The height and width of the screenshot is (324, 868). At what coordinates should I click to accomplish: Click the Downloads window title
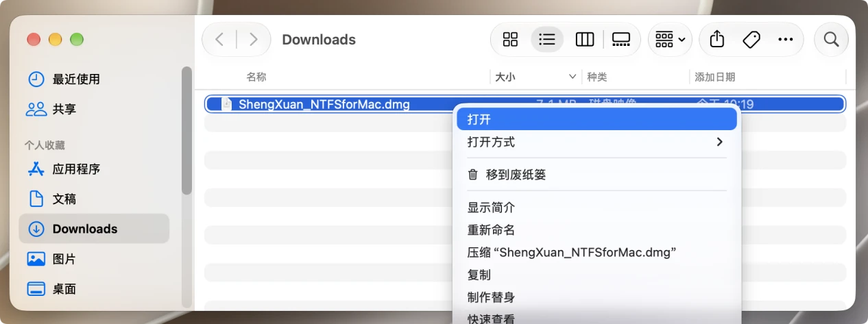pyautogui.click(x=319, y=40)
